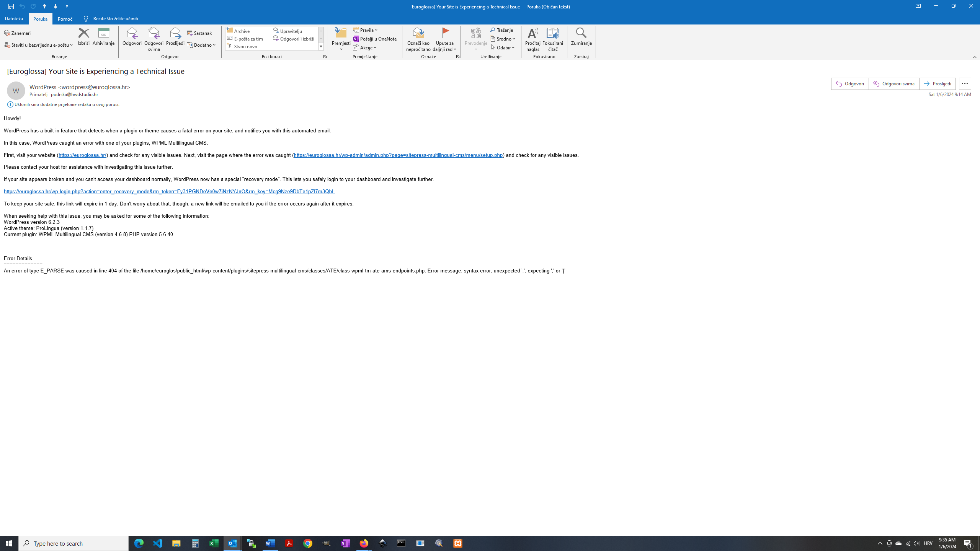Open Oznake dialog launcher
Image resolution: width=980 pixels, height=551 pixels.
(458, 57)
